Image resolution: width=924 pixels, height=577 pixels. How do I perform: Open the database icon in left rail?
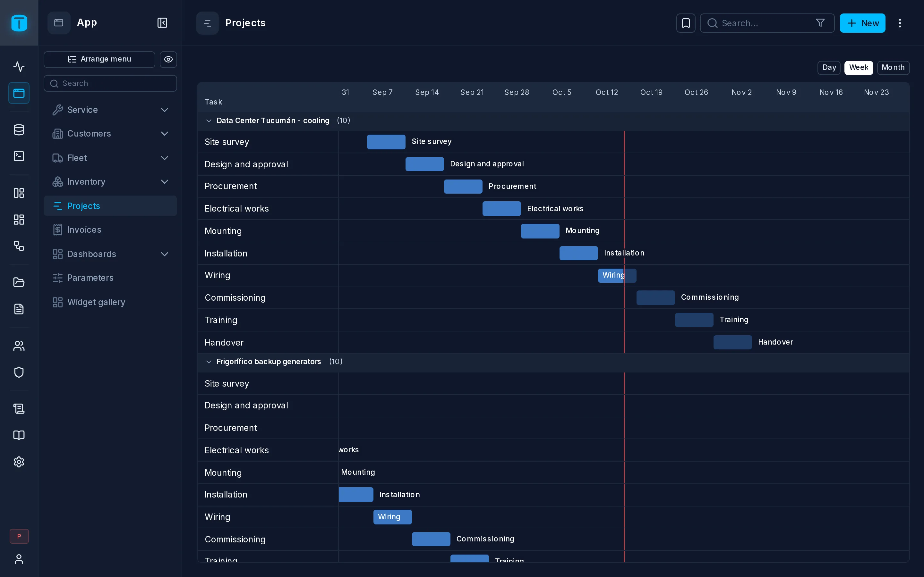click(19, 130)
